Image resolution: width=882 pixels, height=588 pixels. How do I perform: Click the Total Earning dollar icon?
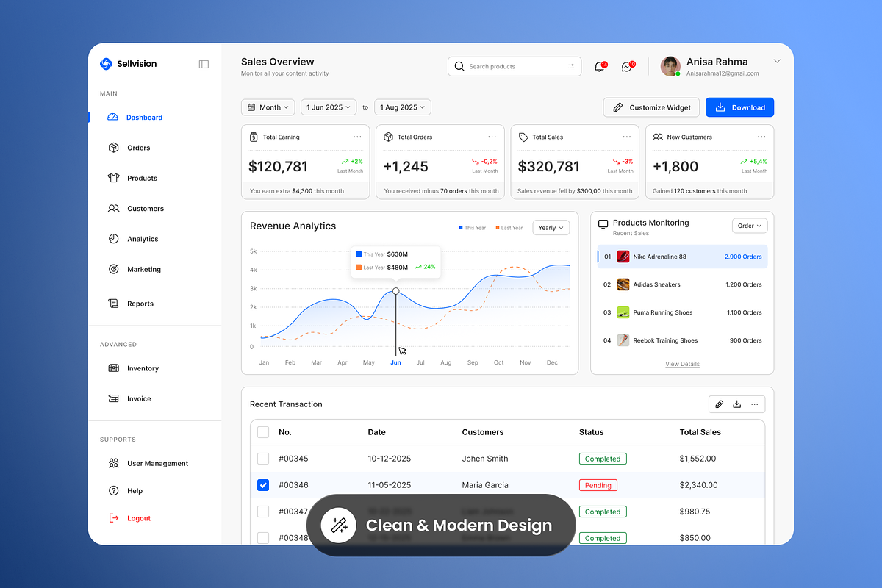(x=254, y=137)
